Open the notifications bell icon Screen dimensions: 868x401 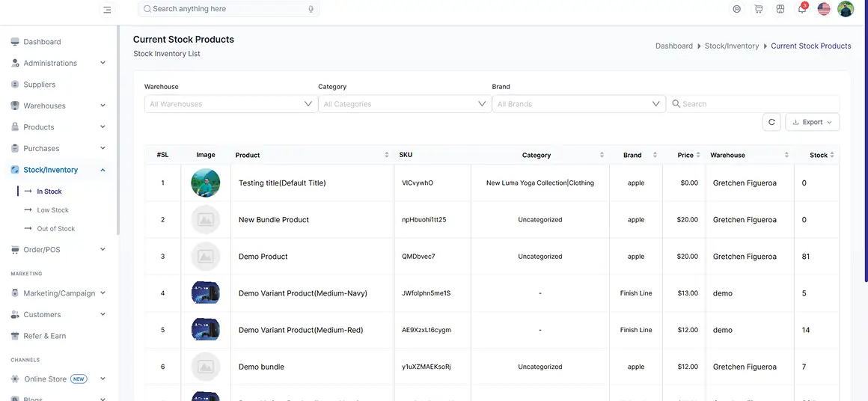coord(801,9)
